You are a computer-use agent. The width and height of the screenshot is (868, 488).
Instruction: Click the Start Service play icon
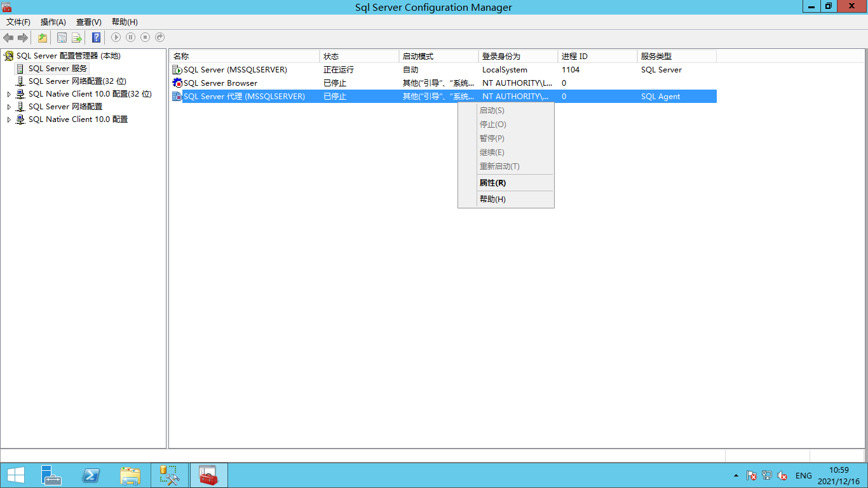[116, 37]
